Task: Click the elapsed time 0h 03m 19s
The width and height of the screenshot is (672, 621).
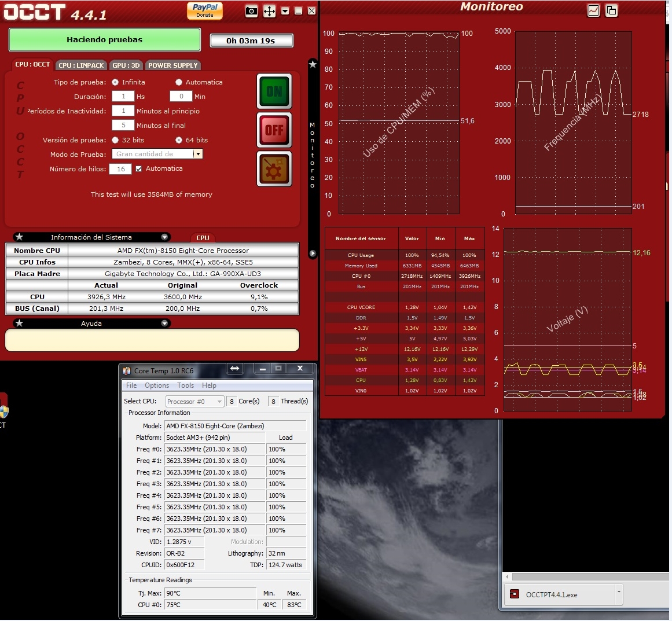Action: pos(251,41)
